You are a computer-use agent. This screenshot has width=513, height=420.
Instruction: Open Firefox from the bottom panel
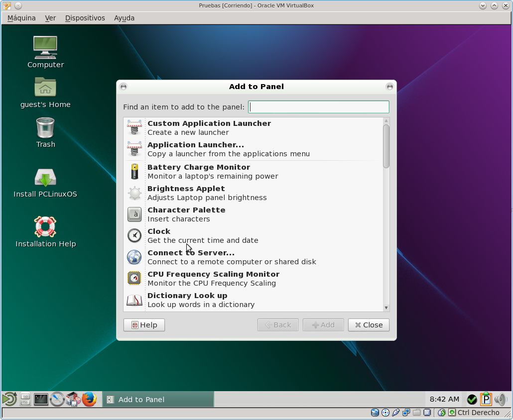point(89,399)
